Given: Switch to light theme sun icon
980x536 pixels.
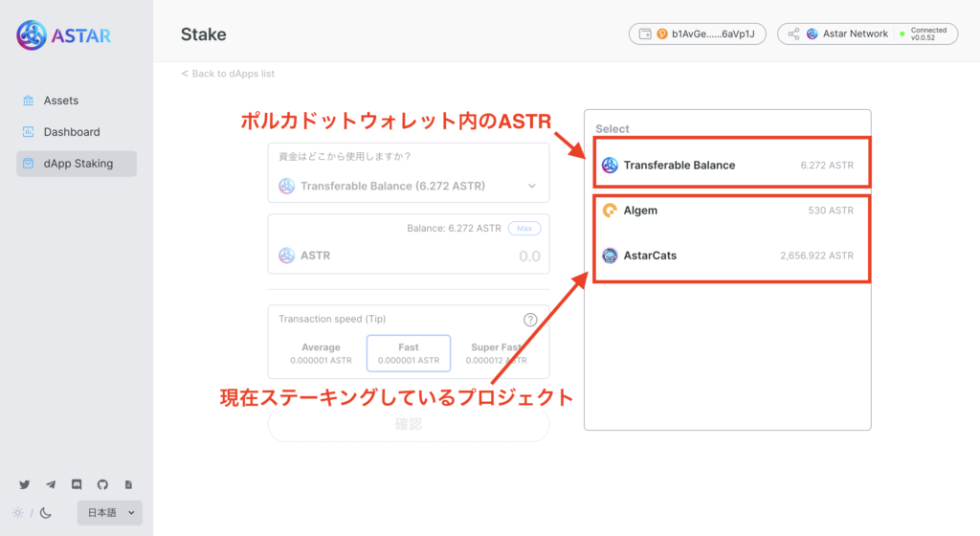Looking at the screenshot, I should point(17,513).
